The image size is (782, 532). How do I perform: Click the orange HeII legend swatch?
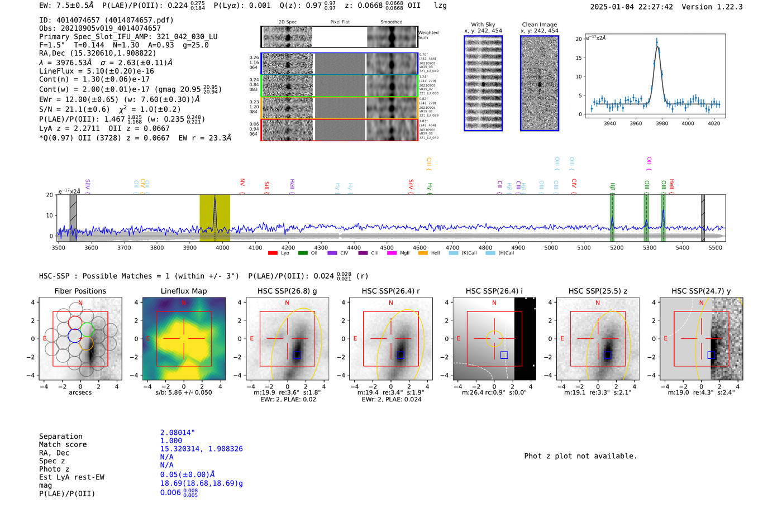click(x=423, y=253)
